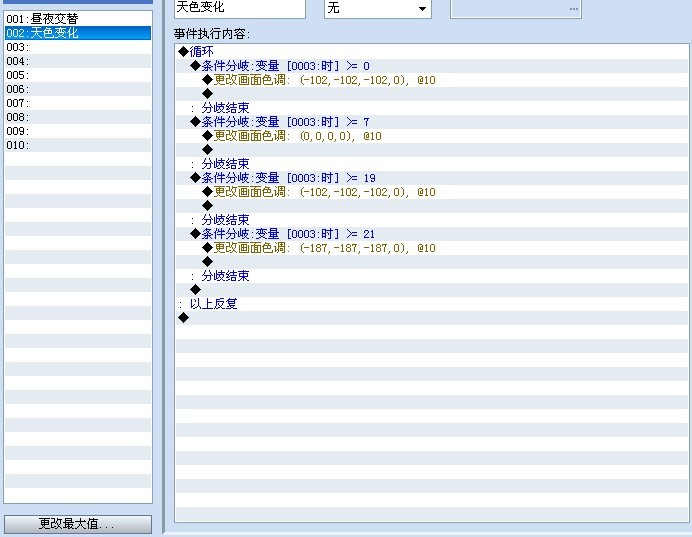Click the 更改最大值 button
Viewport: 692px width, 537px height.
[78, 524]
